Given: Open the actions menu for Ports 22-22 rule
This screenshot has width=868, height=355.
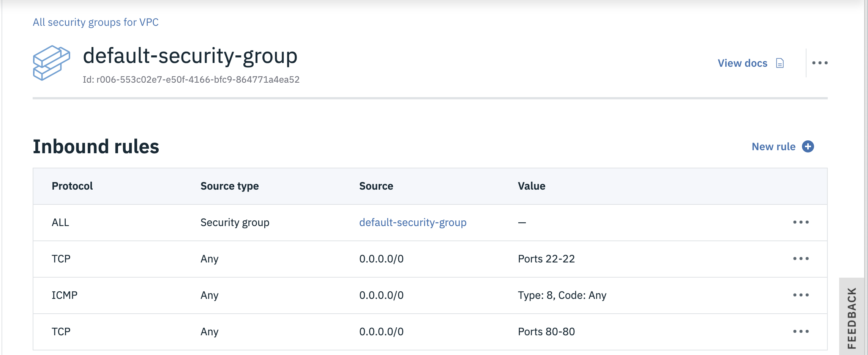Looking at the screenshot, I should [801, 259].
